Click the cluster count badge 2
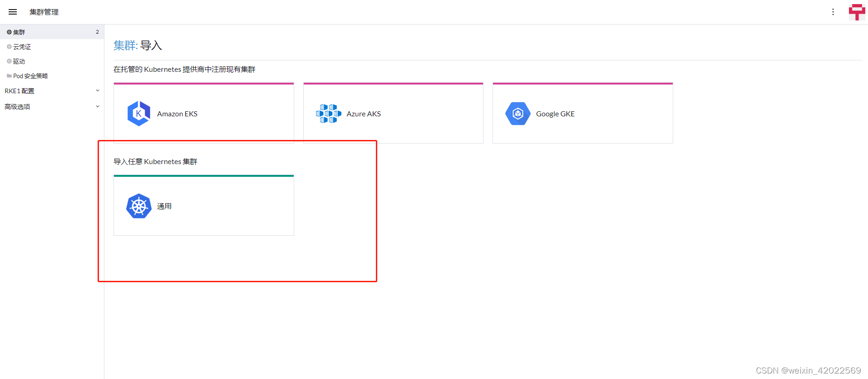 click(x=97, y=32)
